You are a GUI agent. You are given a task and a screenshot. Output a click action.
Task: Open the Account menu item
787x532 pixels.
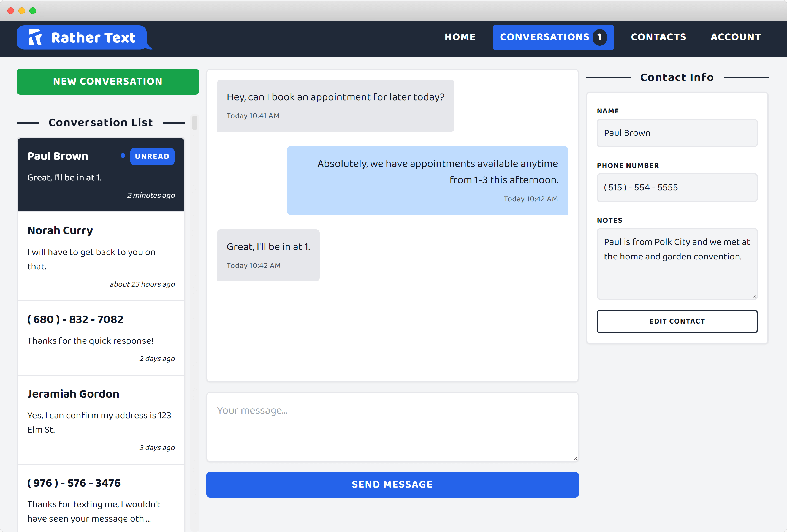[735, 37]
